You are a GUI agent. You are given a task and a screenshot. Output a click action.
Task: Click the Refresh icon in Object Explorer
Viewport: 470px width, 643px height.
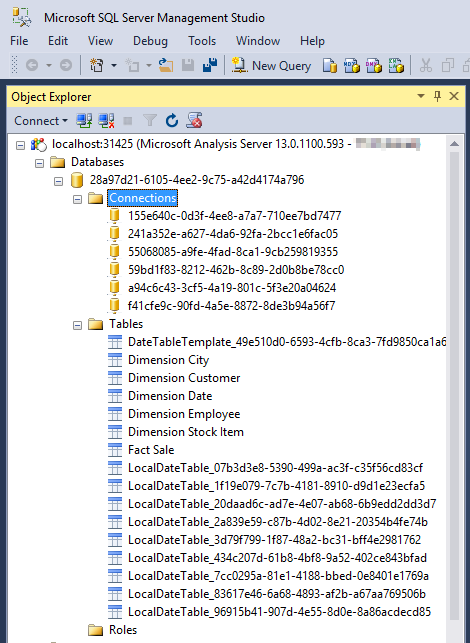click(172, 121)
